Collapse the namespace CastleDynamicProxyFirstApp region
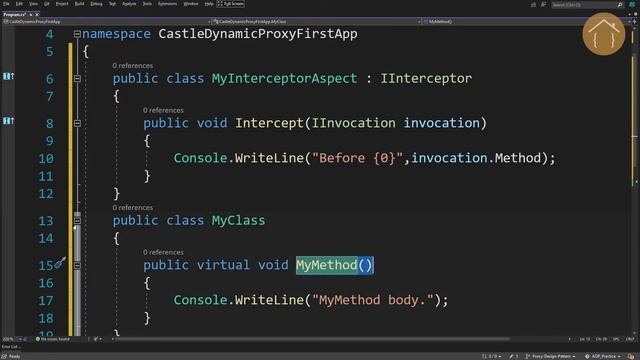Screen dimensions: 640x360 (77, 34)
